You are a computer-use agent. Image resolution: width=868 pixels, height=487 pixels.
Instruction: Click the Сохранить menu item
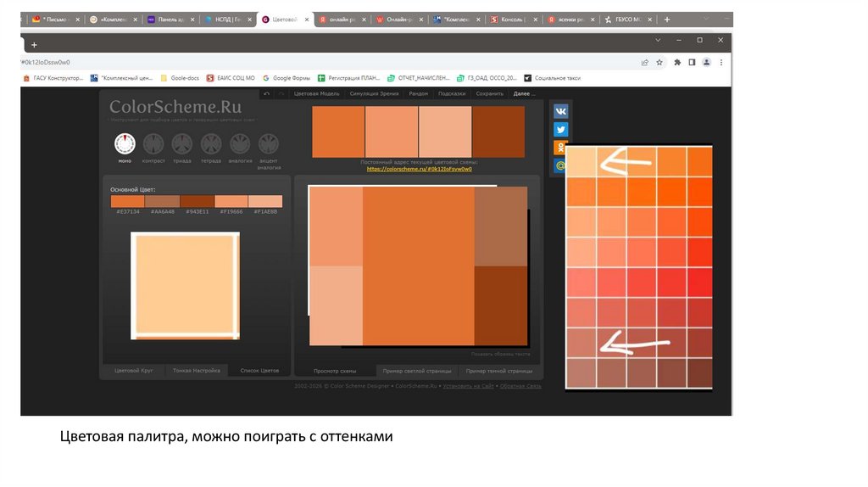coord(490,93)
